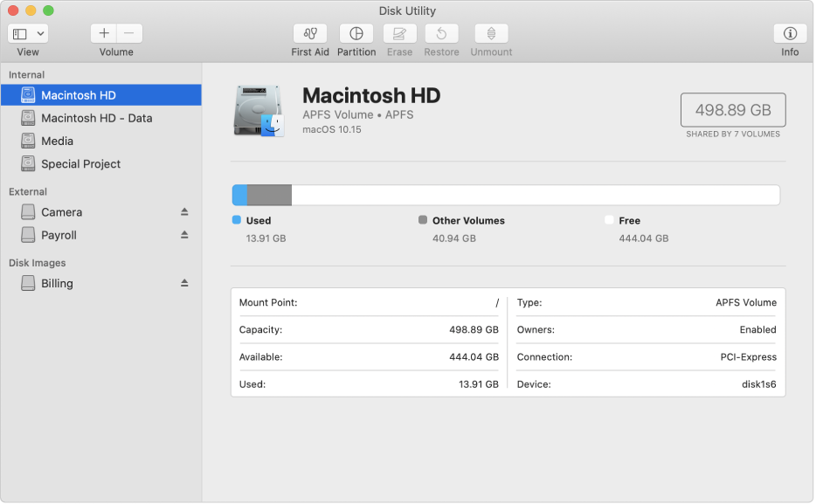
Task: Click the 498.89 GB capacity box
Action: click(x=732, y=110)
